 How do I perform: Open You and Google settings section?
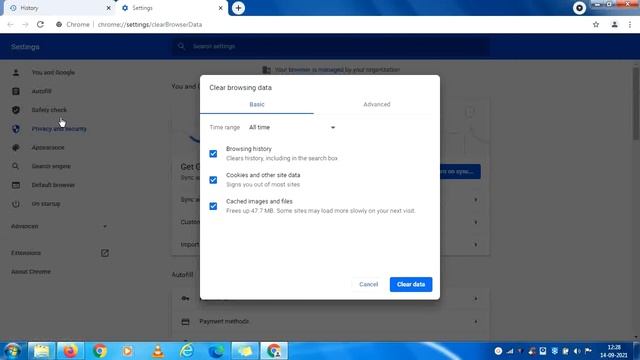[x=53, y=72]
